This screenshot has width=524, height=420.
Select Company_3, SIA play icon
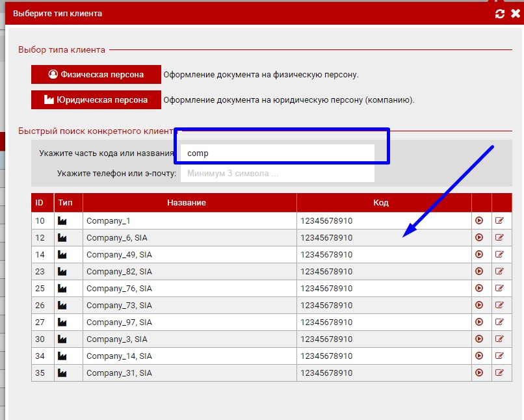(479, 339)
